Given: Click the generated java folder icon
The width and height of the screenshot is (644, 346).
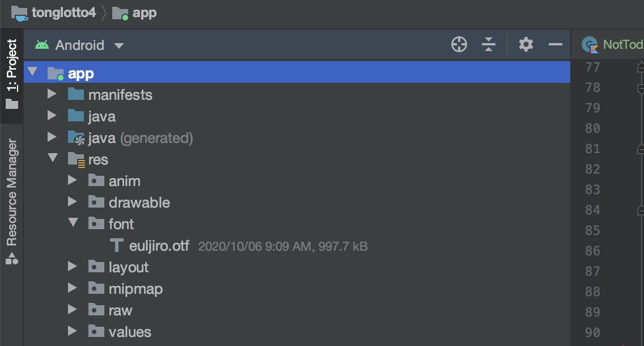Looking at the screenshot, I should click(76, 138).
